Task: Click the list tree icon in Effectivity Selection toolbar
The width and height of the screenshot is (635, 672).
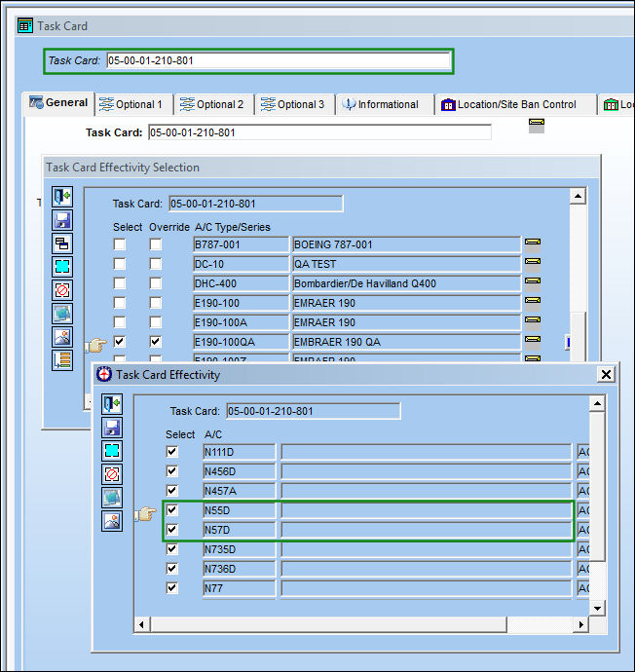Action: pyautogui.click(x=62, y=360)
